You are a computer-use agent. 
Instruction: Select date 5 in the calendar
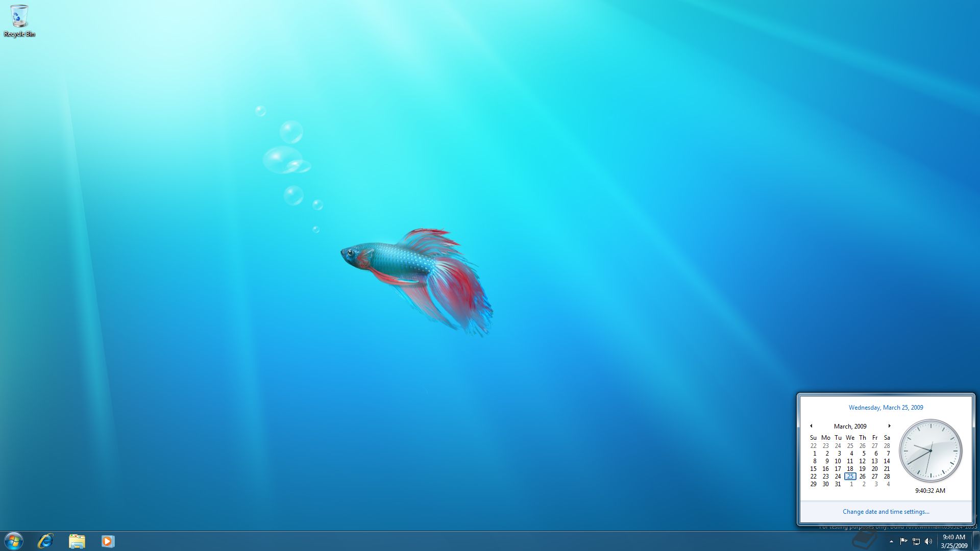[x=863, y=453]
